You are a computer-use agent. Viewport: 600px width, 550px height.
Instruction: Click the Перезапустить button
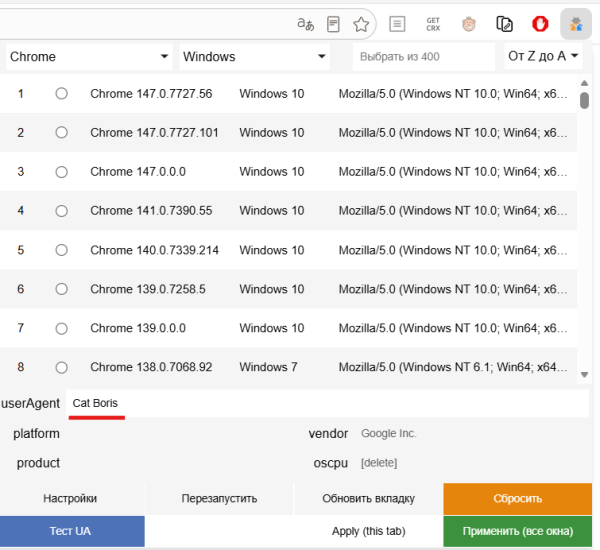[x=219, y=498]
